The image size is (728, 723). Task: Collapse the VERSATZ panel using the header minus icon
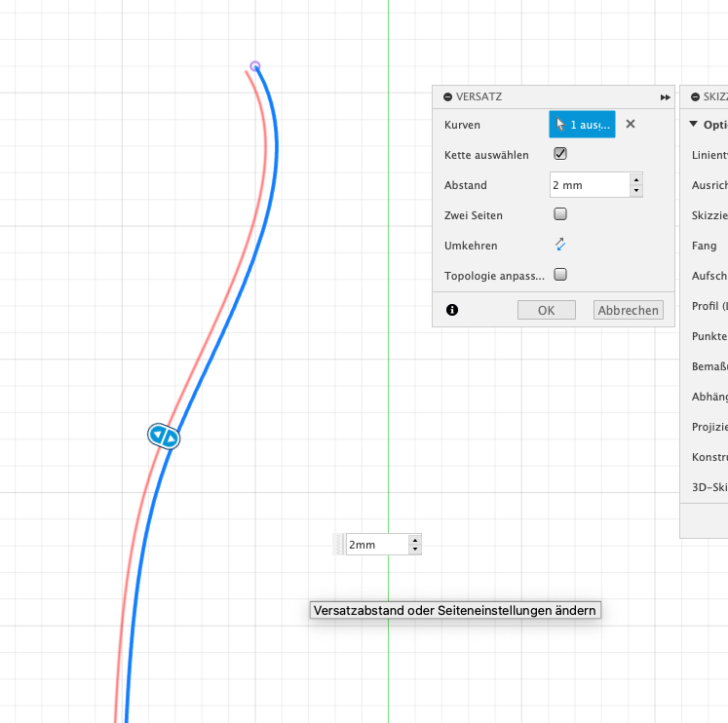click(447, 97)
